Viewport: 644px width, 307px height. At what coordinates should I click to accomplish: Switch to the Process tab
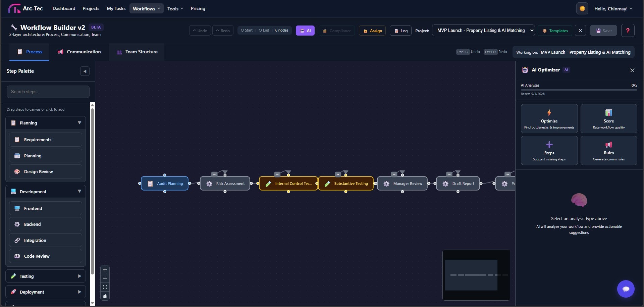[x=29, y=52]
